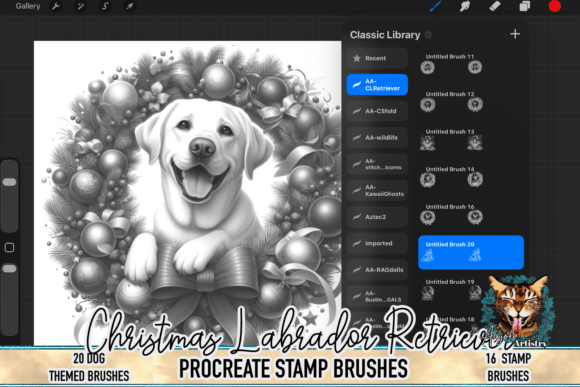Select the Smudge finger tool
580x387 pixels.
(465, 6)
